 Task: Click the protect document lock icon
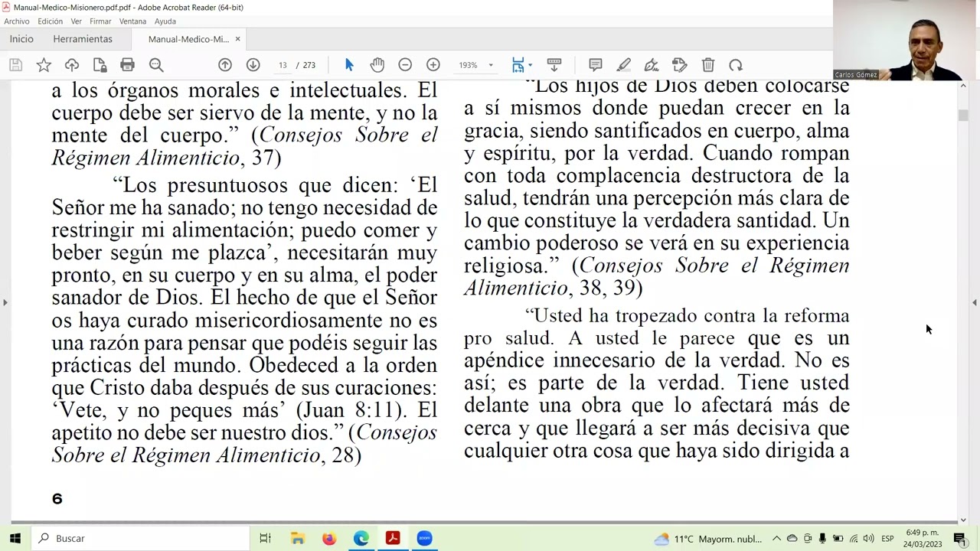(x=100, y=65)
